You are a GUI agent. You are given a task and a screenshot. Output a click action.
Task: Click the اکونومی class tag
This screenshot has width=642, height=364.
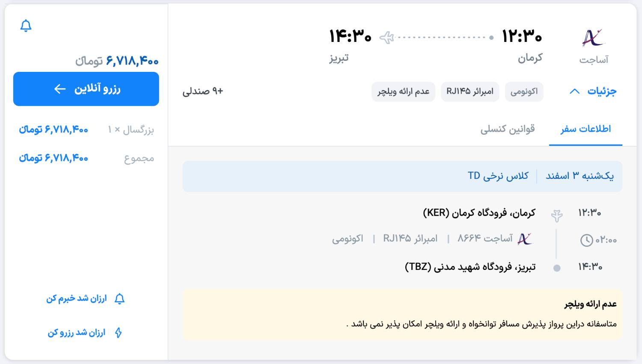[x=524, y=92]
